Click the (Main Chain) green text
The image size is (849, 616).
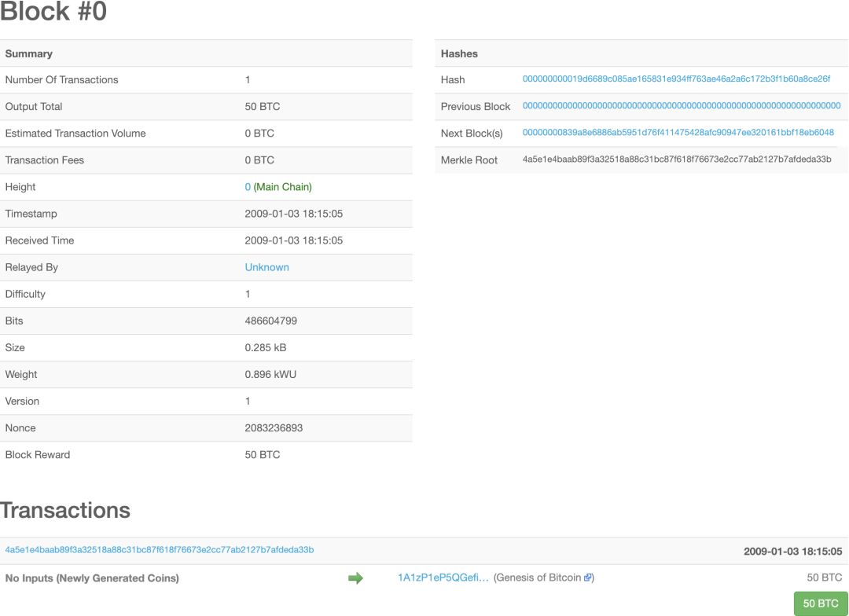pos(283,187)
